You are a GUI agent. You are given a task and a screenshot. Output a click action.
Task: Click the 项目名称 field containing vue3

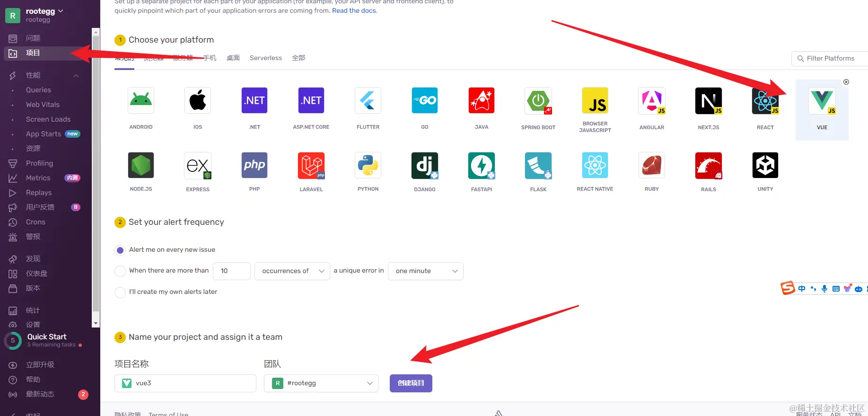tap(185, 383)
